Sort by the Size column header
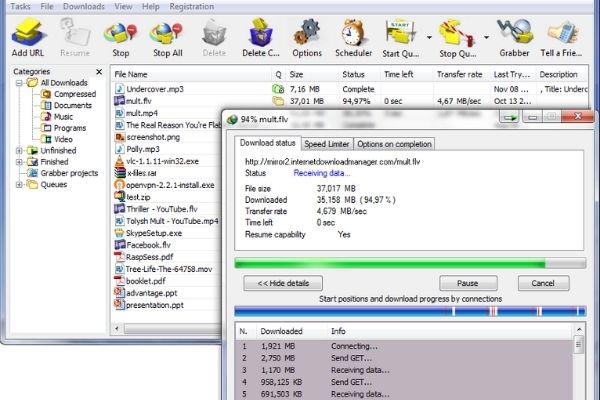600x400 pixels. click(312, 74)
